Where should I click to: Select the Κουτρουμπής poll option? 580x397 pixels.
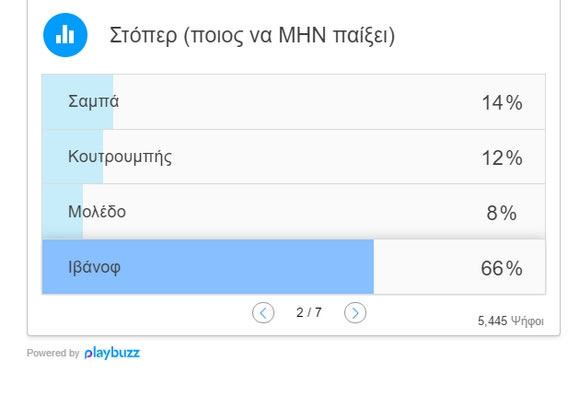tap(294, 157)
